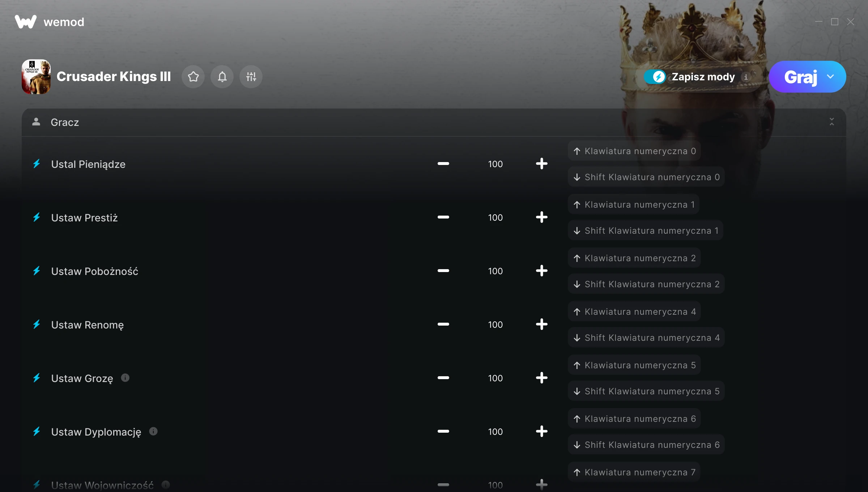Click the Ustaw Renomę value field 100
Viewport: 868px width, 492px height.
tap(495, 325)
